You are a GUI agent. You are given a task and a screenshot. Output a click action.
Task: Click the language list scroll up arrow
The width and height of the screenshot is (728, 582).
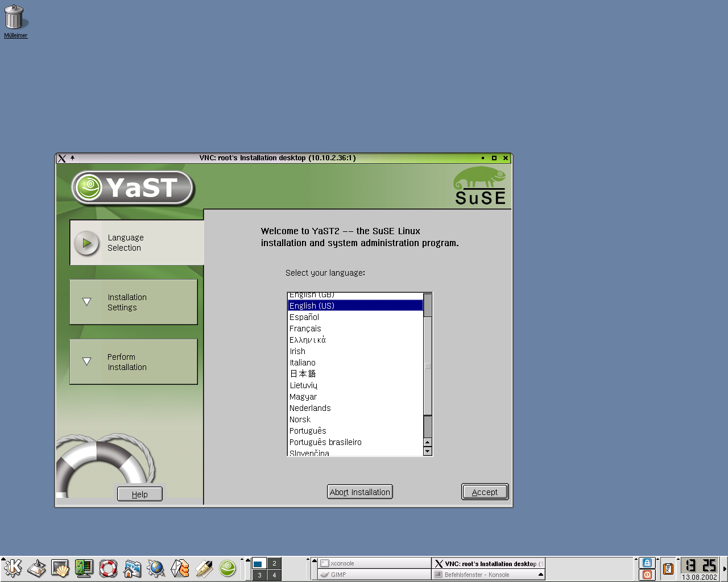tap(428, 442)
